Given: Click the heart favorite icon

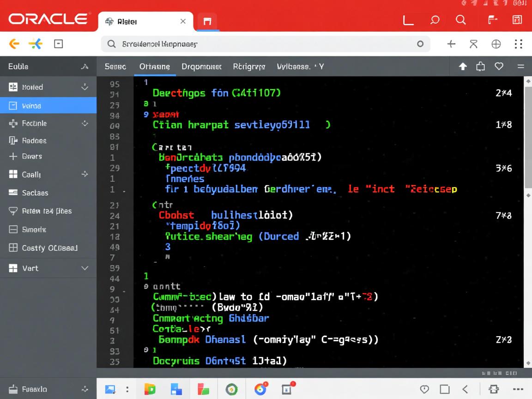Looking at the screenshot, I should 499,66.
